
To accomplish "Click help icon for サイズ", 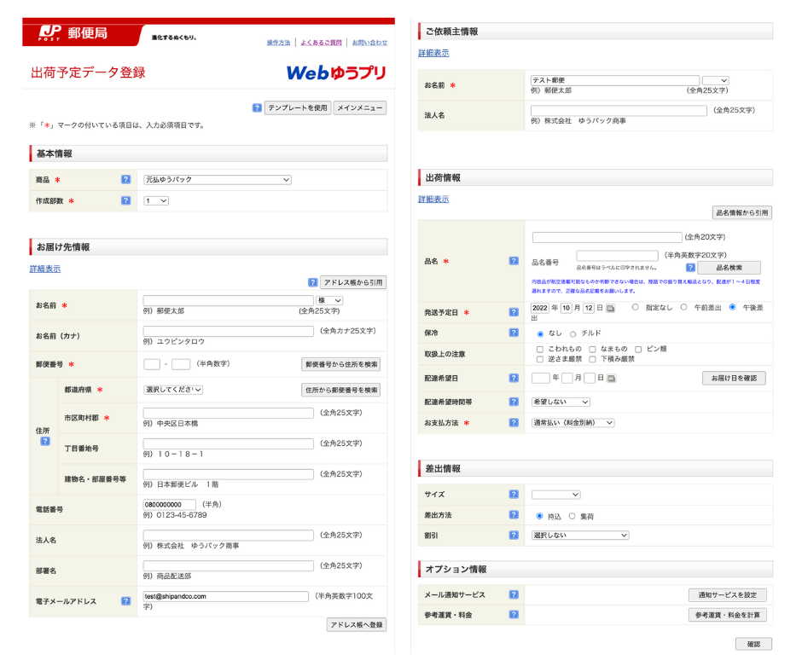I will pos(514,494).
